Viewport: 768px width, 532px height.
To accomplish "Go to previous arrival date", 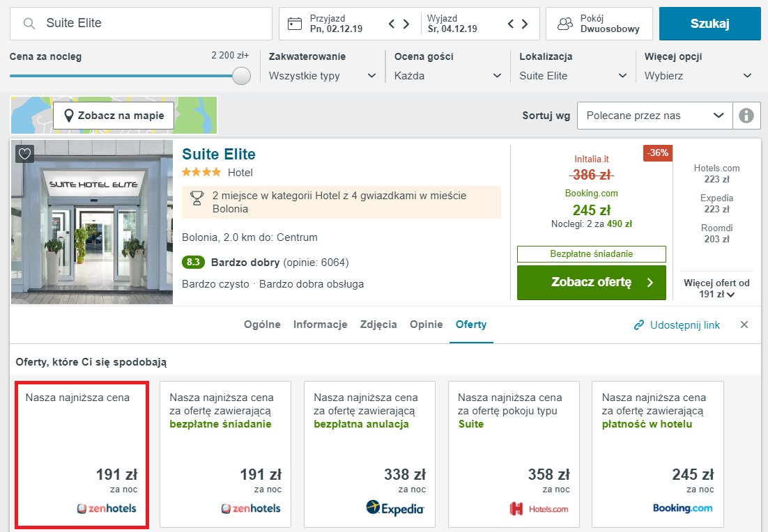I will (x=392, y=24).
